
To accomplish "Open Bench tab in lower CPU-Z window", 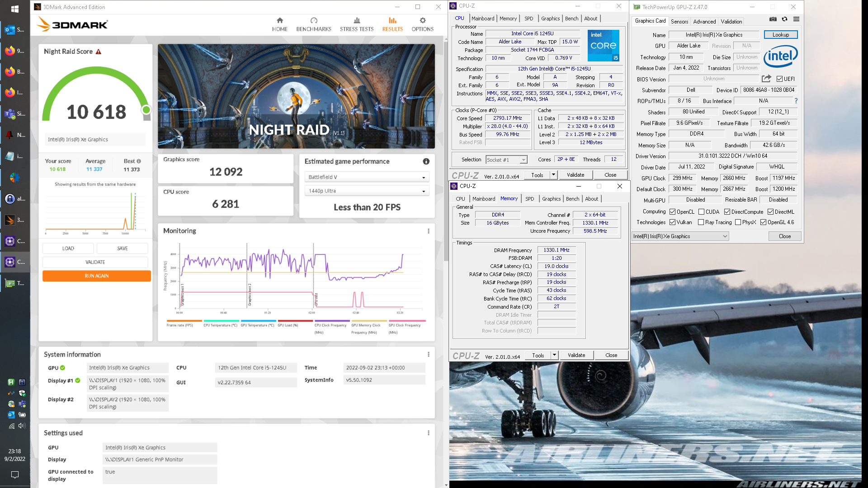I will point(572,199).
